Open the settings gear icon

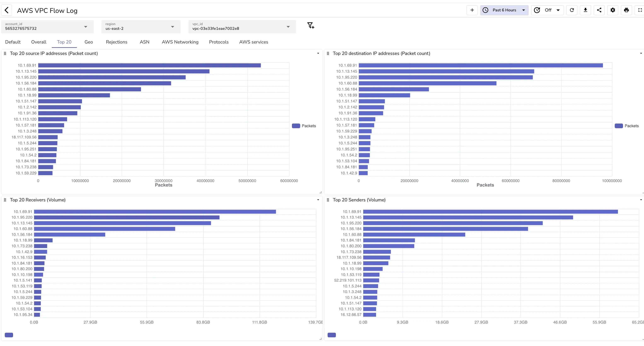click(613, 10)
